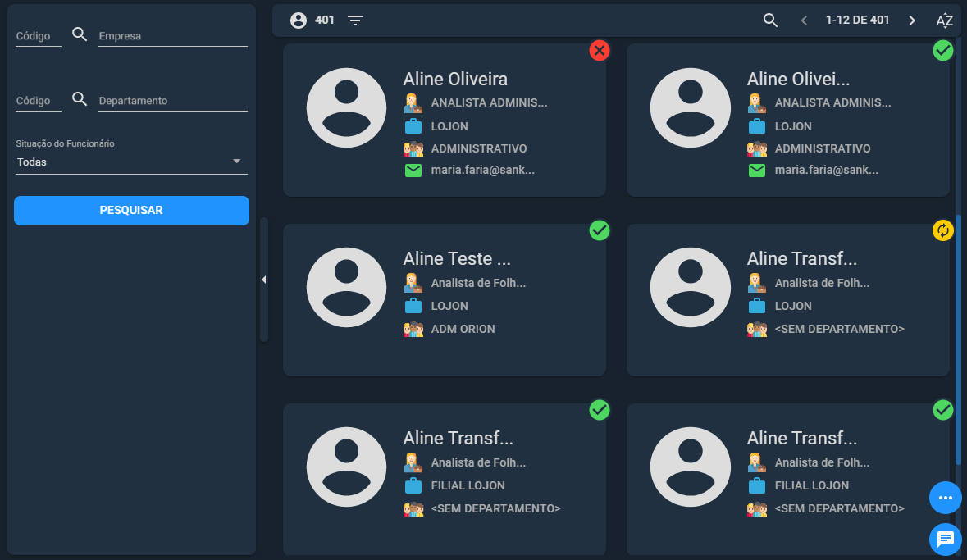The image size is (967, 560).
Task: Click the briefcase icon next to LOJON on Aline Teste card
Action: pyautogui.click(x=413, y=306)
